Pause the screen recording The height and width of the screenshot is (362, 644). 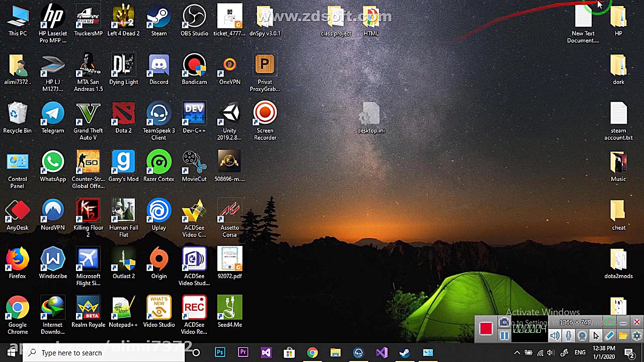(x=504, y=336)
